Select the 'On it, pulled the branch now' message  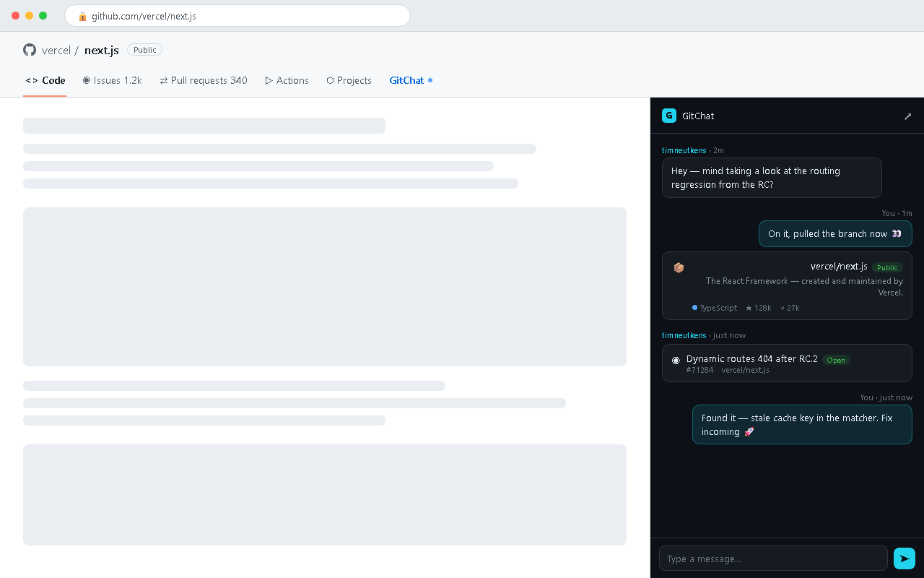click(x=835, y=234)
